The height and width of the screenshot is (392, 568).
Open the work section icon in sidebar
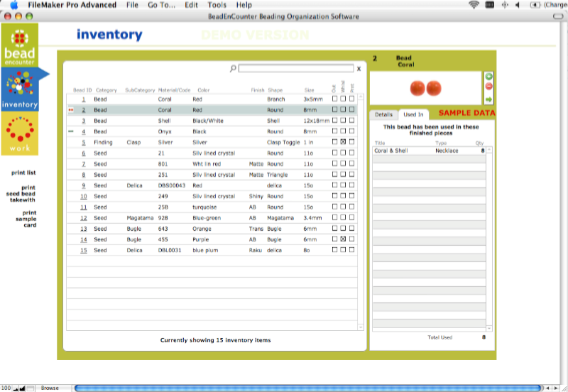click(20, 134)
